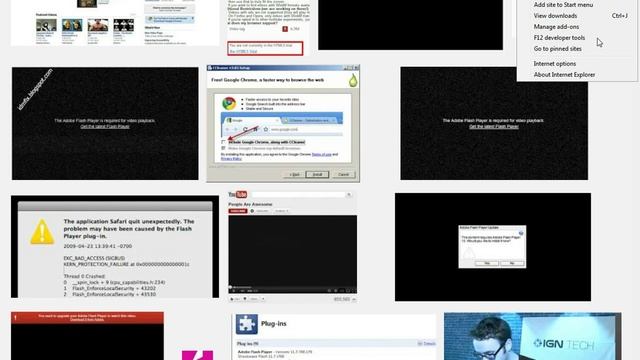Open the Flash required thumbnail below the menu
This screenshot has height=360, width=640.
pyautogui.click(x=494, y=124)
